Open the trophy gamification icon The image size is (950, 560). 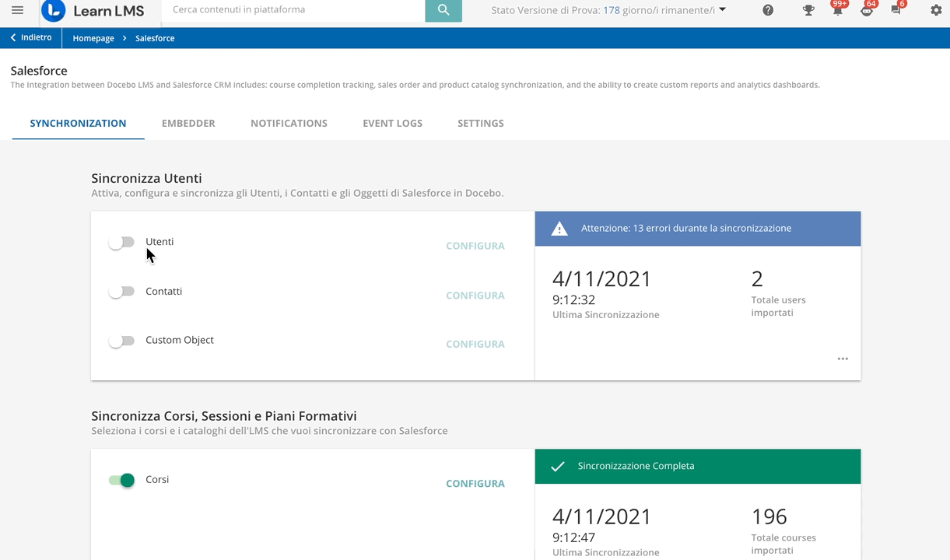point(808,11)
